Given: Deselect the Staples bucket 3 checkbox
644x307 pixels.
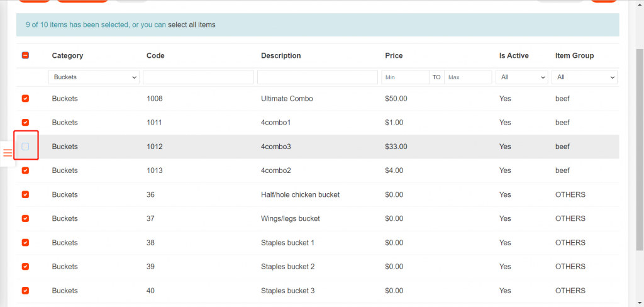Looking at the screenshot, I should tap(25, 291).
